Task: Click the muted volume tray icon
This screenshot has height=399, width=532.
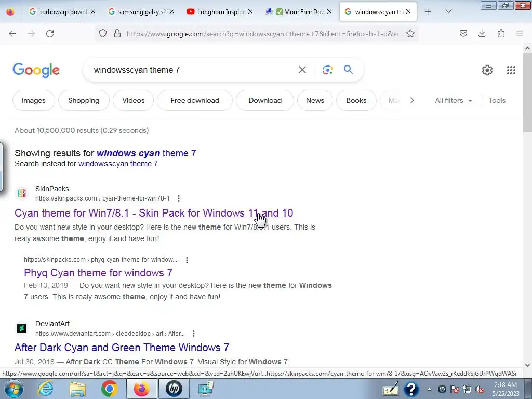Action: click(x=480, y=390)
